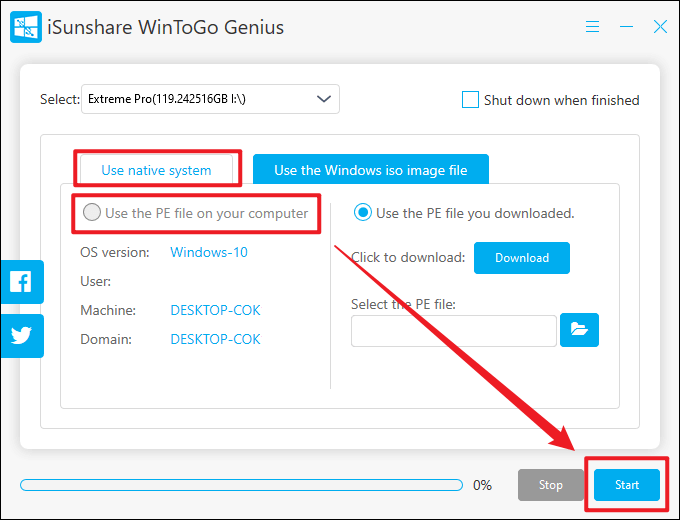Open the Facebook share icon
680x520 pixels.
pyautogui.click(x=21, y=282)
